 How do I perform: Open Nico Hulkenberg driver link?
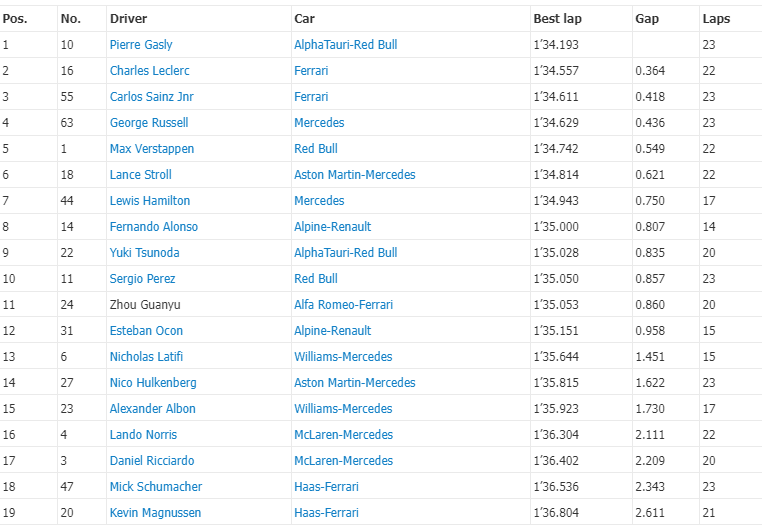tap(153, 383)
